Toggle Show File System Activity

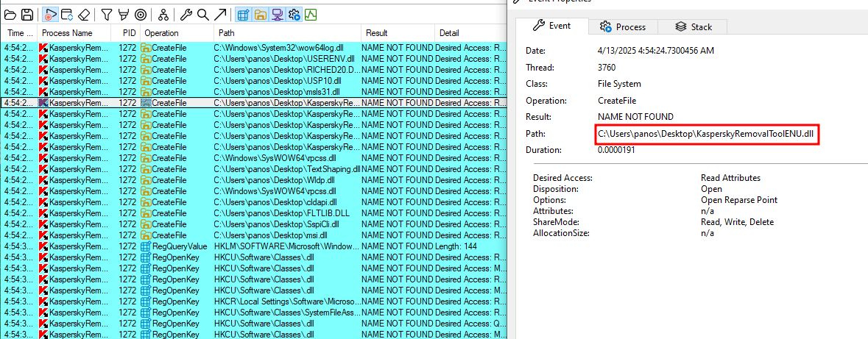click(260, 15)
